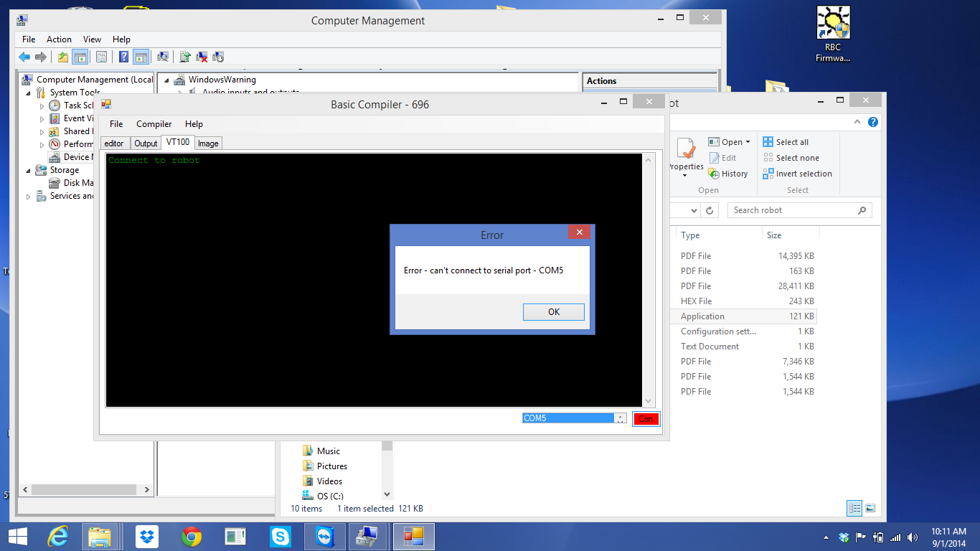The height and width of the screenshot is (551, 980).
Task: Collapse WindowsWarning device tree node
Action: 166,80
